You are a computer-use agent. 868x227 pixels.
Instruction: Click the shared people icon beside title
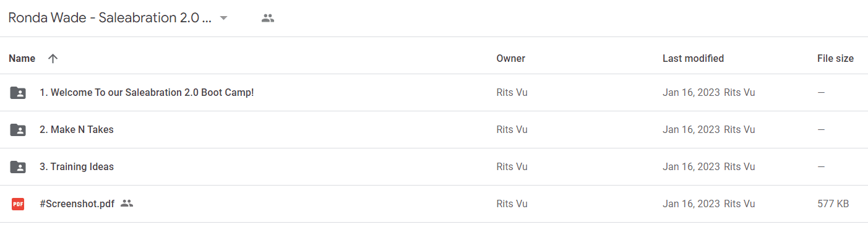(x=268, y=19)
